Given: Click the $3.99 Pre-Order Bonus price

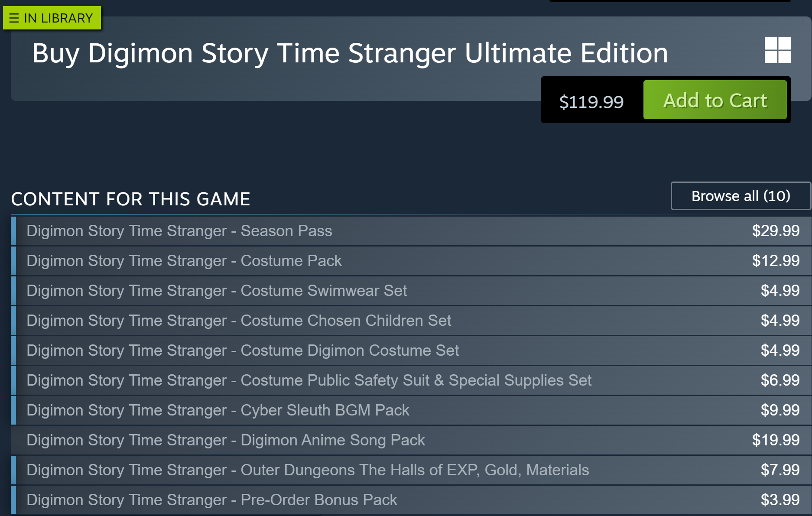Looking at the screenshot, I should 780,500.
